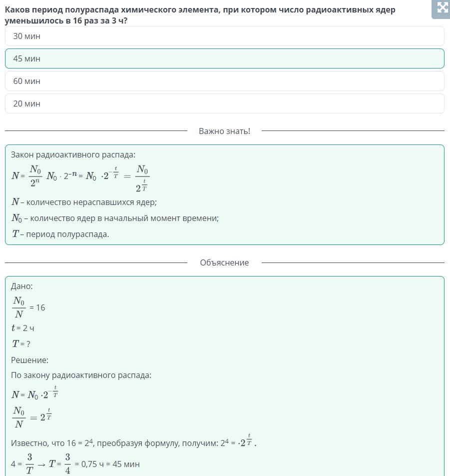Image resolution: width=450 pixels, height=476 pixels.
Task: Click the Дано: label
Action: click(x=22, y=286)
